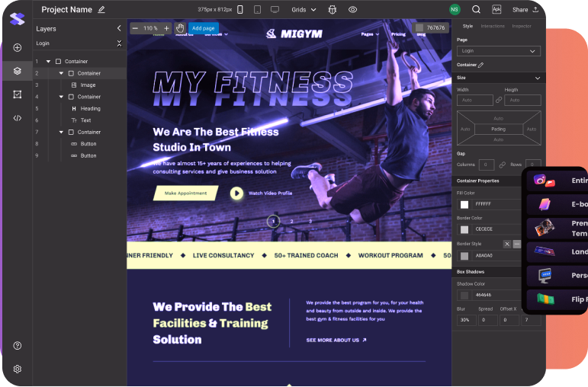
Task: Click the canvas background color swatch 767676
Action: (419, 27)
